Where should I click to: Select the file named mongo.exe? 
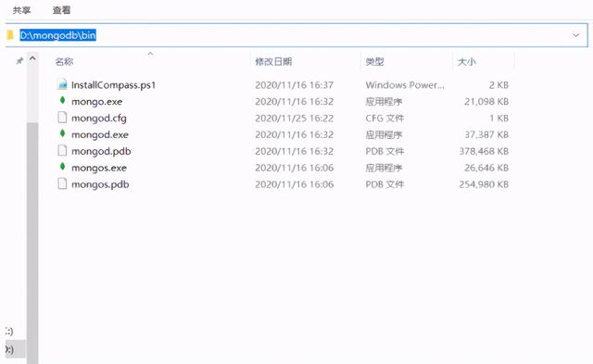96,102
